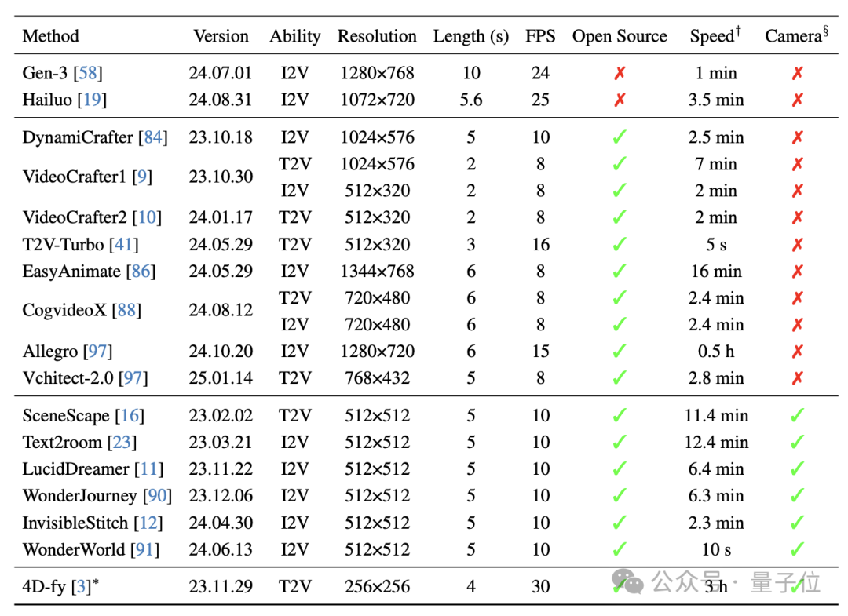Select the length value "5.6"
848x616 pixels.
click(471, 100)
